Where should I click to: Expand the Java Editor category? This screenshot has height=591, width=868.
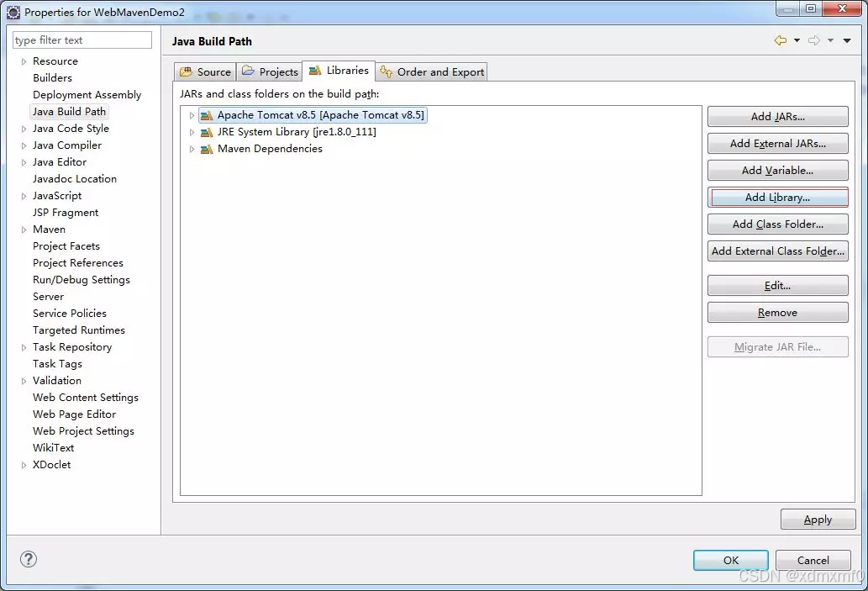[x=24, y=162]
